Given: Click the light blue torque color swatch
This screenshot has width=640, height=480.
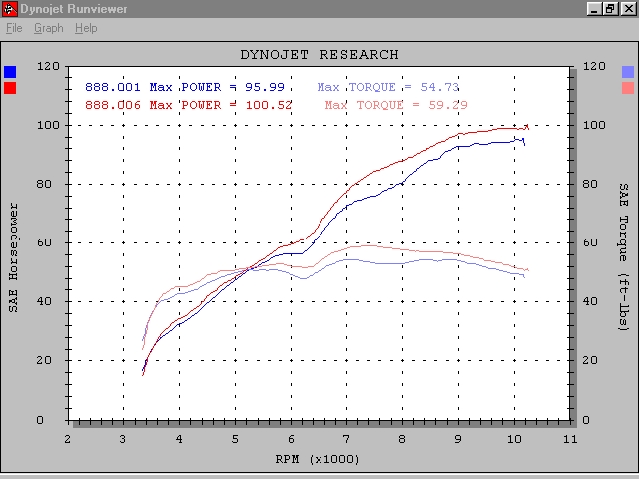Looking at the screenshot, I should coord(628,72).
